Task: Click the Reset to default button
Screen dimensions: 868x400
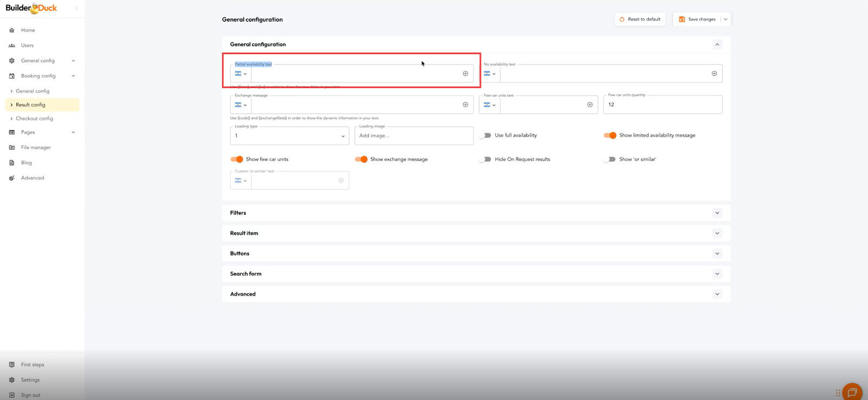Action: click(x=640, y=20)
